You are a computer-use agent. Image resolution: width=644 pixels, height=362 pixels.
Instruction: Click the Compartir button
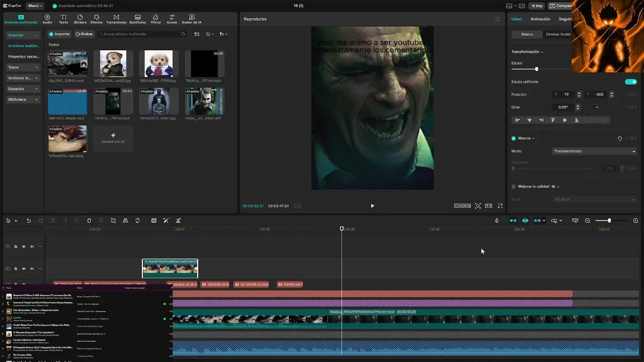tap(560, 6)
